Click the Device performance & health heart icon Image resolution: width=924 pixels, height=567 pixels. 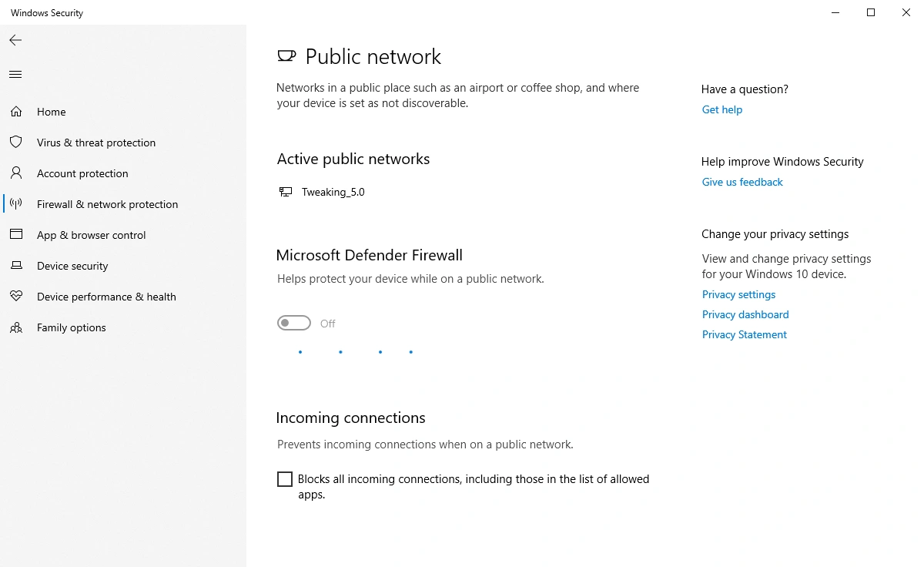coord(16,297)
